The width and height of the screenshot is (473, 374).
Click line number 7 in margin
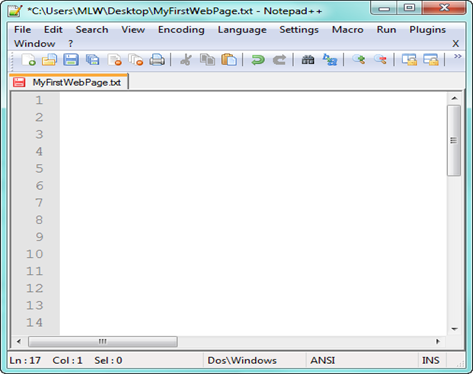tap(39, 203)
